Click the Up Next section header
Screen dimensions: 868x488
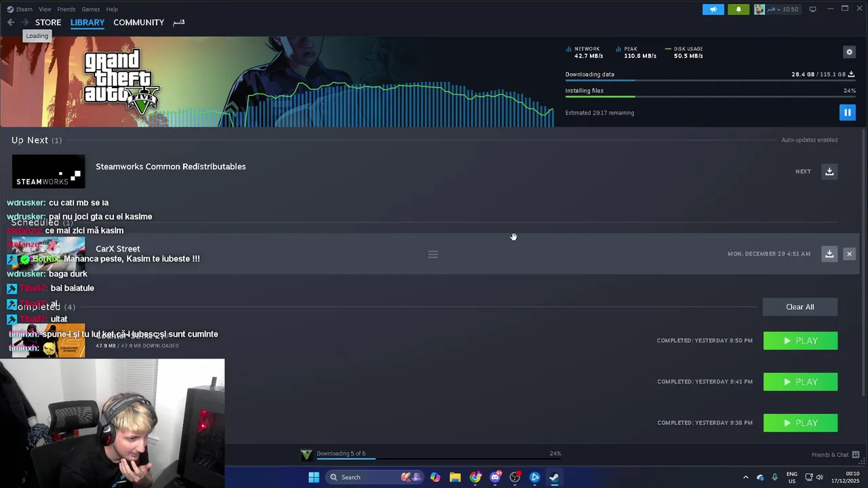click(x=37, y=140)
